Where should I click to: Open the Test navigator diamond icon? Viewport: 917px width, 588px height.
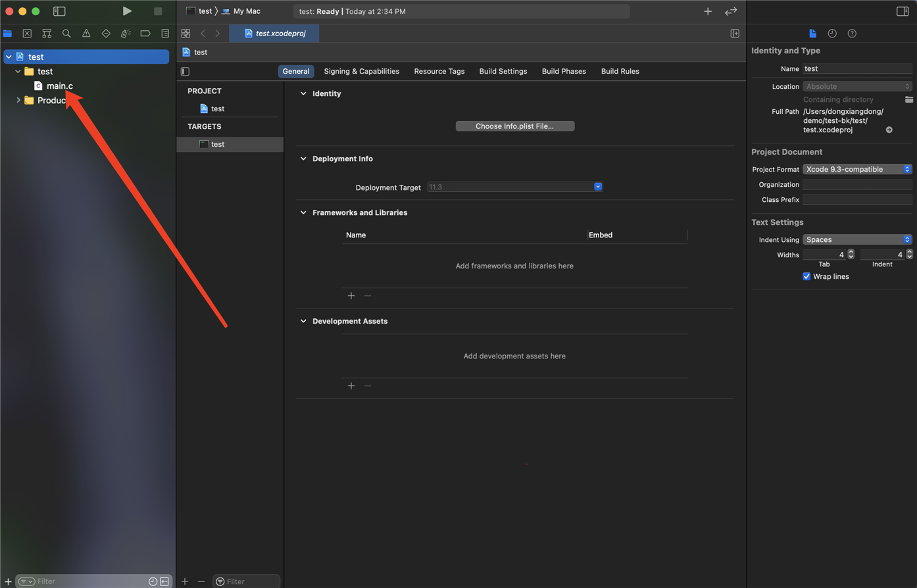click(106, 34)
